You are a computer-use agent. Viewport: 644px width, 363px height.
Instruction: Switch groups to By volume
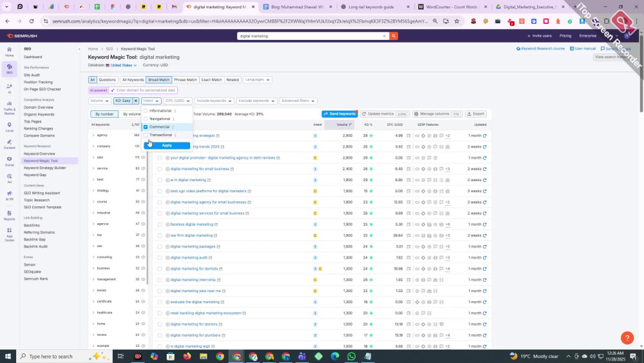pyautogui.click(x=131, y=114)
